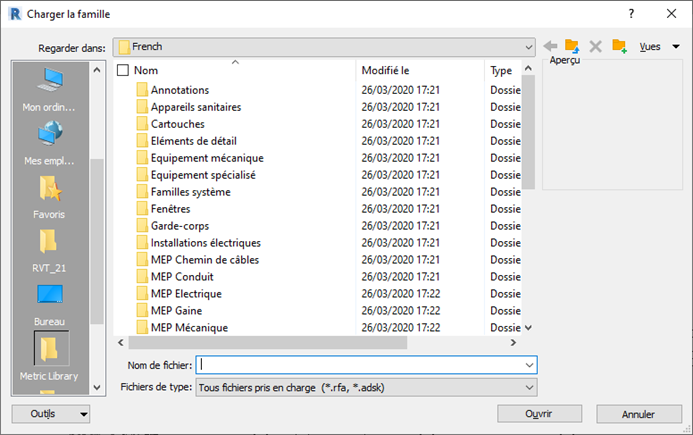Click the help question mark
The width and height of the screenshot is (693, 435).
tap(631, 14)
